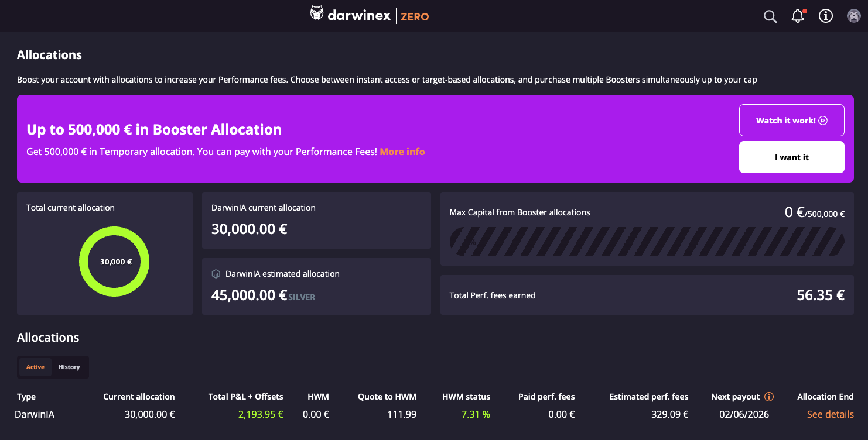
Task: Click the green total allocation donut chart
Action: pos(114,262)
